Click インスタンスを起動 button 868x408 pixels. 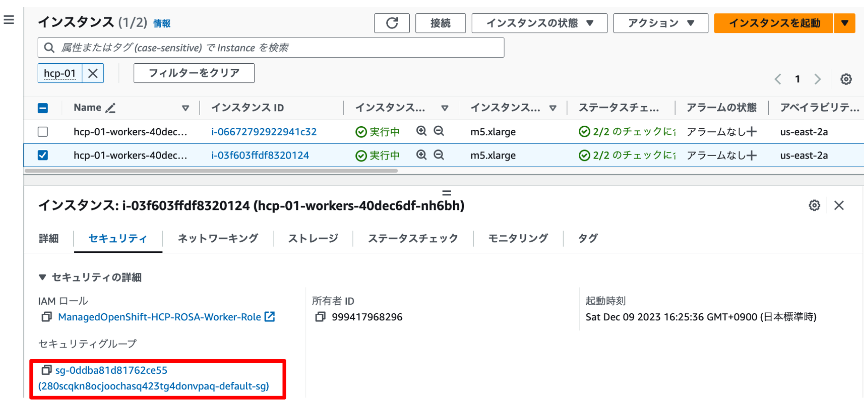tap(774, 23)
